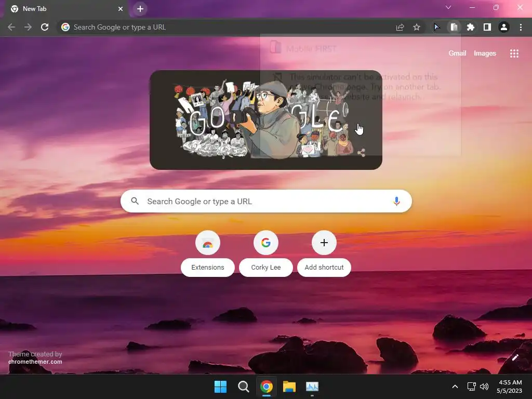Share this page from the address bar

point(400,27)
